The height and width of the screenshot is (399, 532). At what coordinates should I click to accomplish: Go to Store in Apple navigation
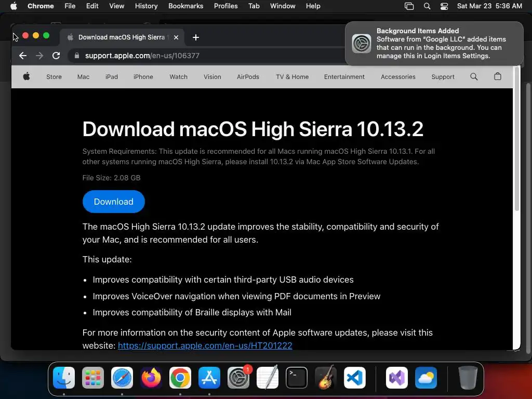click(54, 77)
